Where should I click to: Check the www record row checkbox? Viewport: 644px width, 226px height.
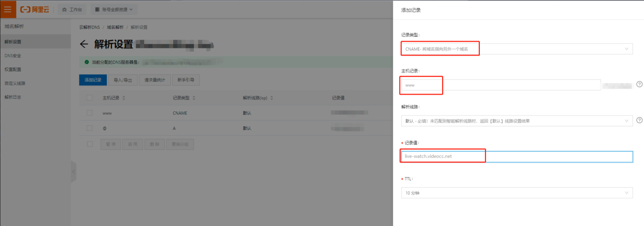click(x=90, y=113)
